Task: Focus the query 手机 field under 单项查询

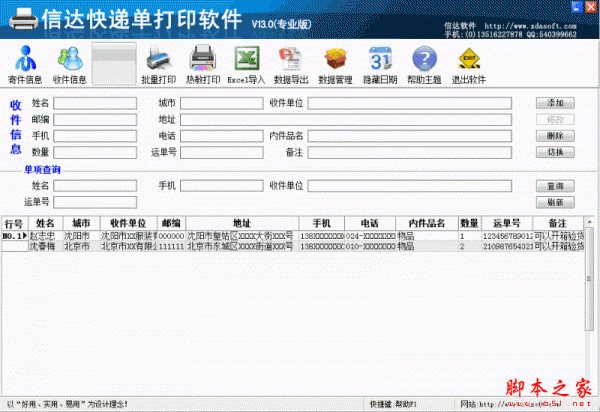Action: [222, 186]
